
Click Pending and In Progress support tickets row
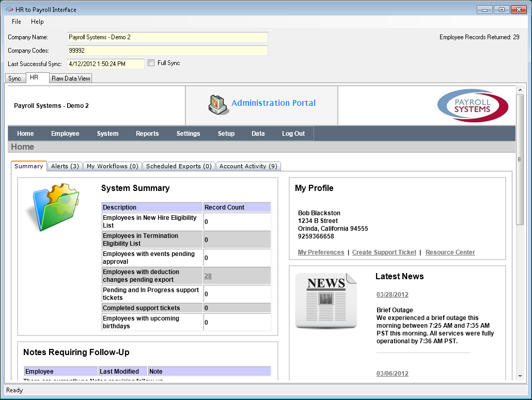click(x=186, y=294)
